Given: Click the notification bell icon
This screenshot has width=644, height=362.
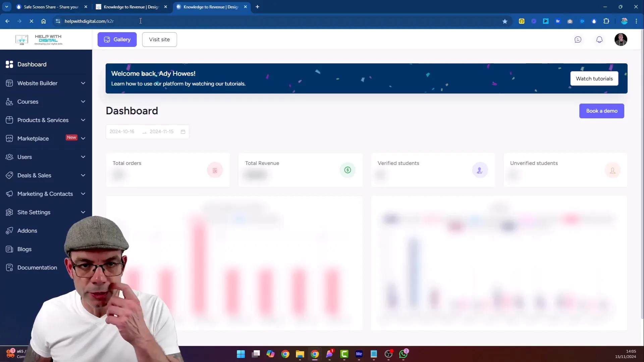Looking at the screenshot, I should coord(599,39).
